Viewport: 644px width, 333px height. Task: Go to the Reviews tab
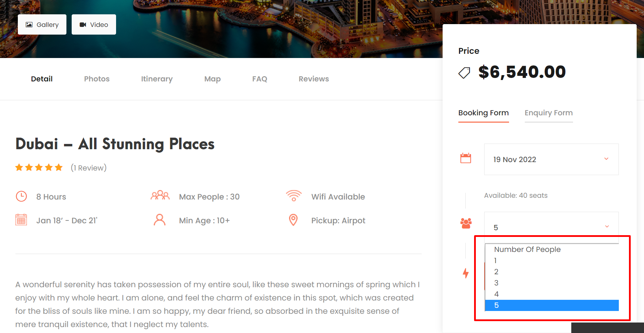314,79
